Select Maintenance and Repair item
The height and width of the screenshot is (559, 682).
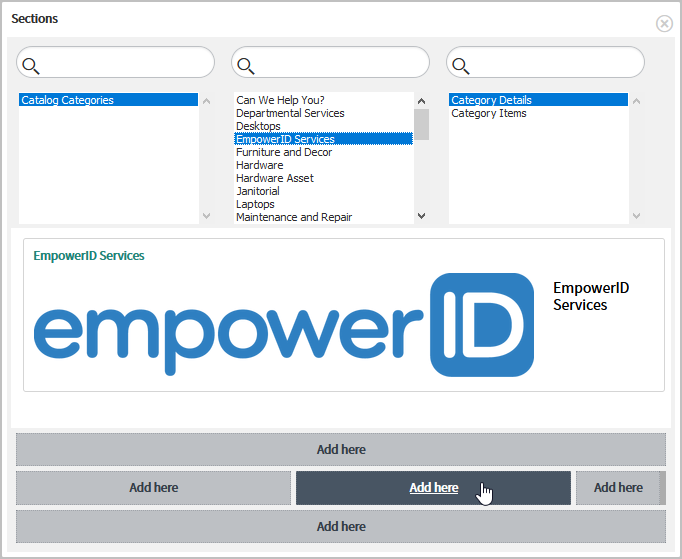point(293,217)
